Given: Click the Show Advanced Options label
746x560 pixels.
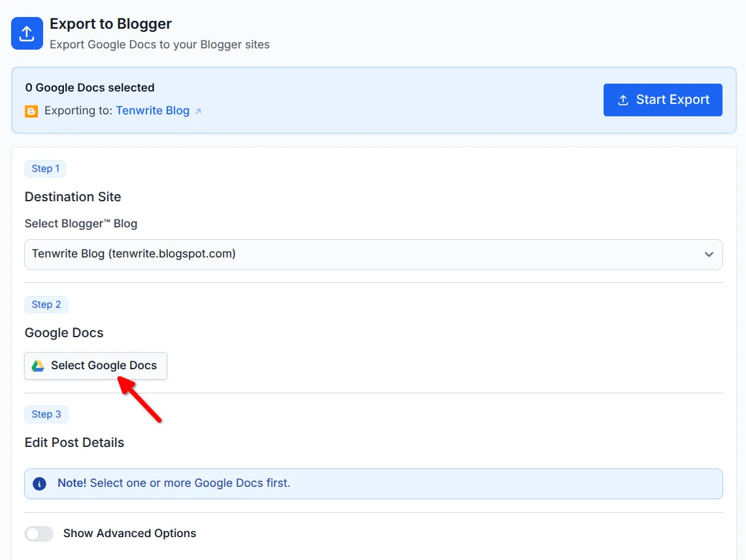Looking at the screenshot, I should tap(129, 533).
